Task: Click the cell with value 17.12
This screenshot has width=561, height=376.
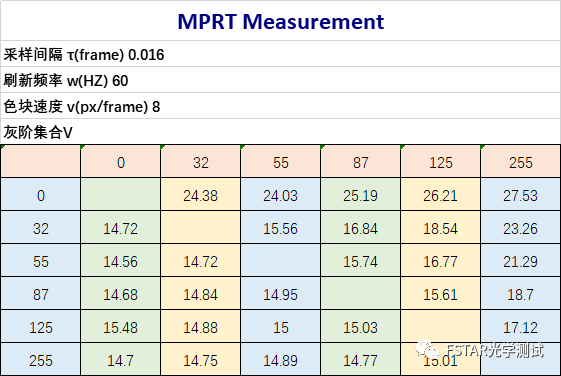Action: [521, 327]
